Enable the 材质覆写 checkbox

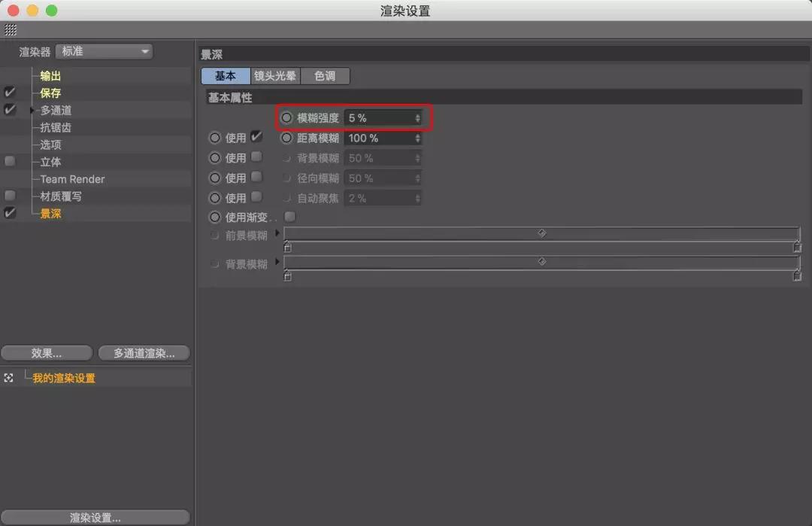pos(10,196)
